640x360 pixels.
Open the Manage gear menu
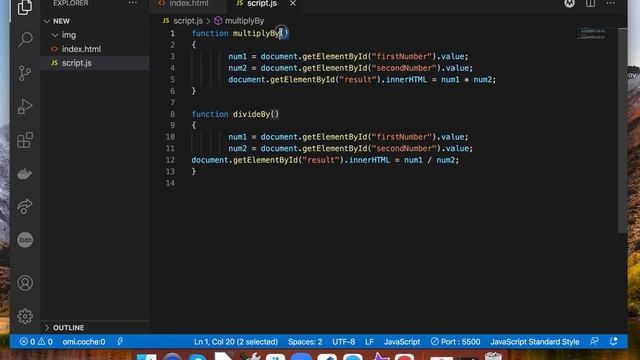click(x=25, y=316)
